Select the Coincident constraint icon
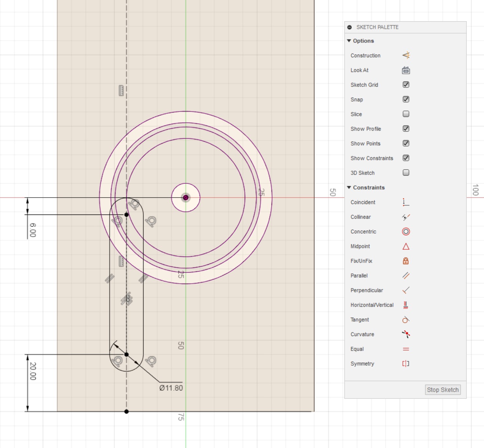Viewport: 484px width, 448px height. 406,202
